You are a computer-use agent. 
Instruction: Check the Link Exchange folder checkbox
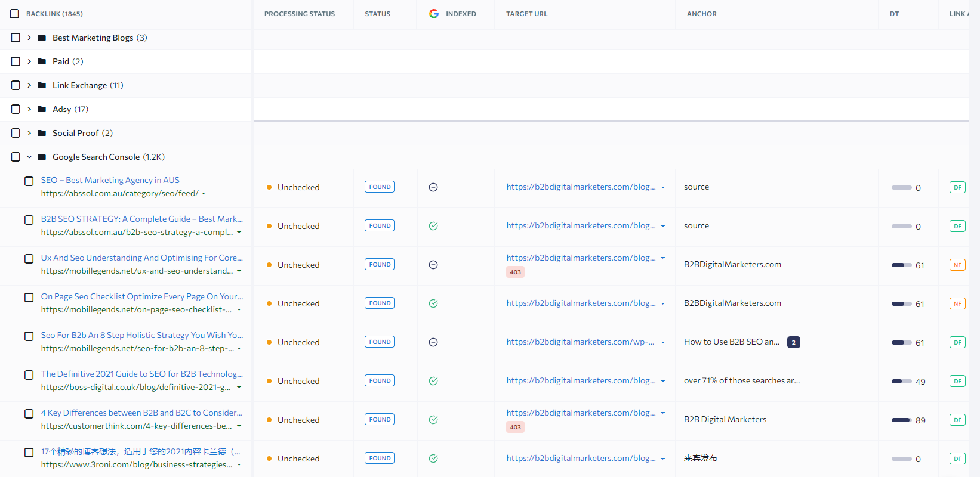coord(16,85)
